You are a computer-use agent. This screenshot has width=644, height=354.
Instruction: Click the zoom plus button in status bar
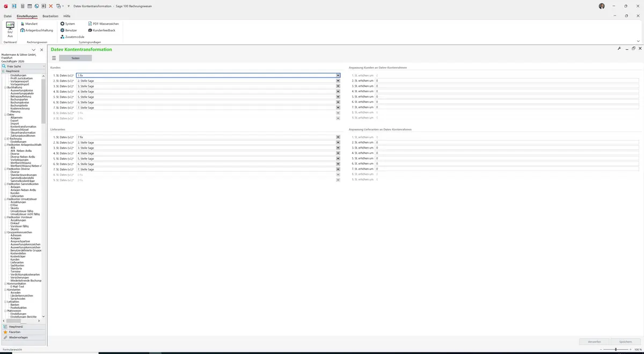[x=631, y=349]
